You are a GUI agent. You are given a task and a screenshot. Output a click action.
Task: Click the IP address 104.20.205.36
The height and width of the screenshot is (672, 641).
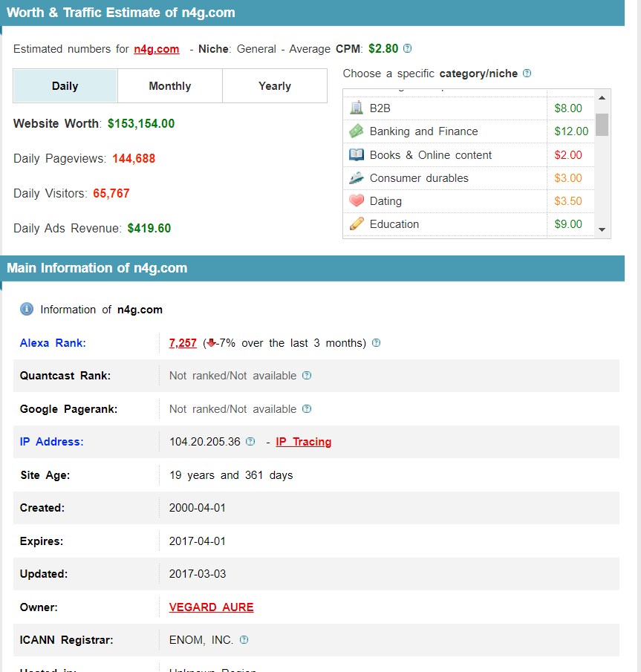click(x=204, y=442)
